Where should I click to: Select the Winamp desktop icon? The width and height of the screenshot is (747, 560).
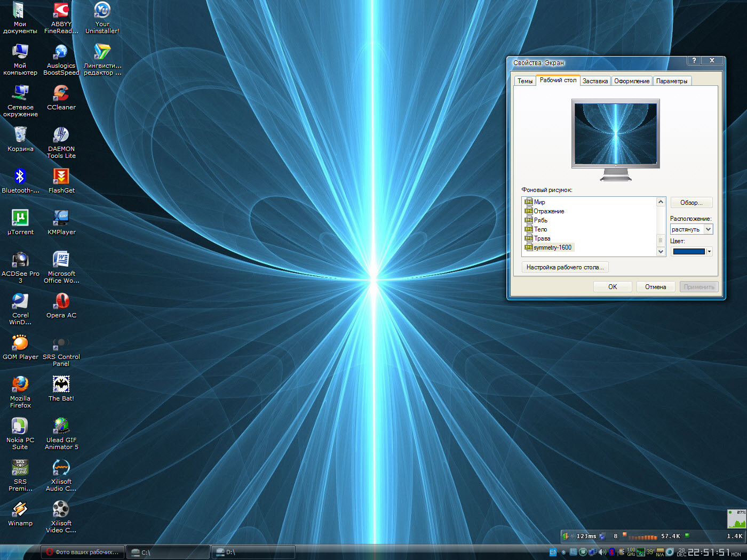click(x=20, y=514)
